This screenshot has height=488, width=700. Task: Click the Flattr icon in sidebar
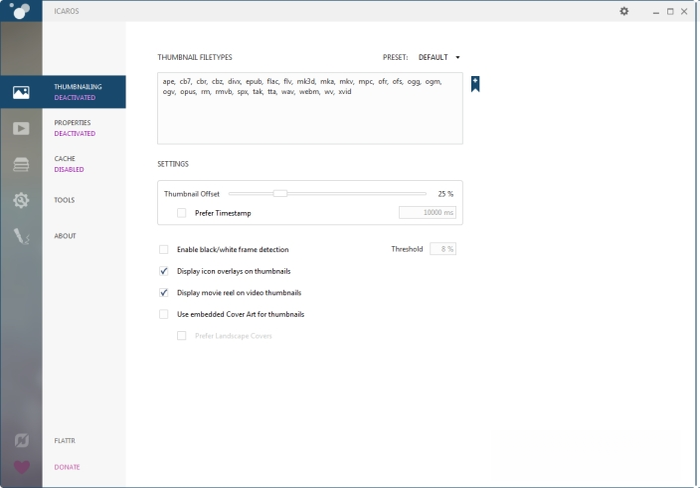pos(21,440)
